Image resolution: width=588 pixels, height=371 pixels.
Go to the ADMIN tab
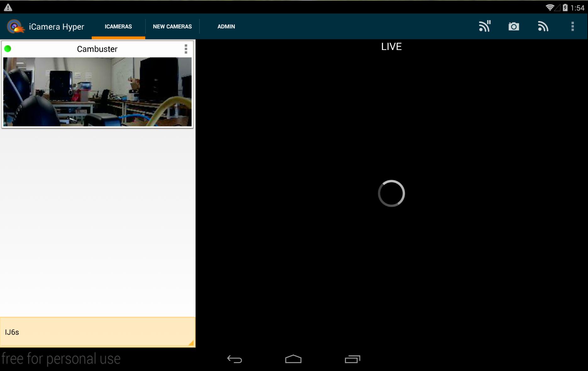tap(226, 26)
